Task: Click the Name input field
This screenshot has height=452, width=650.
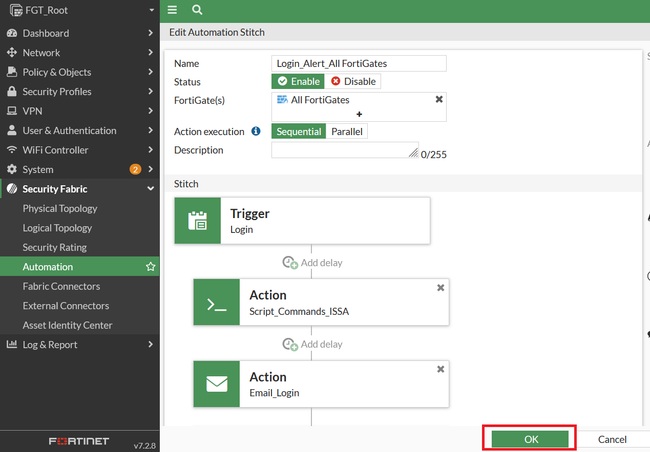Action: click(359, 63)
